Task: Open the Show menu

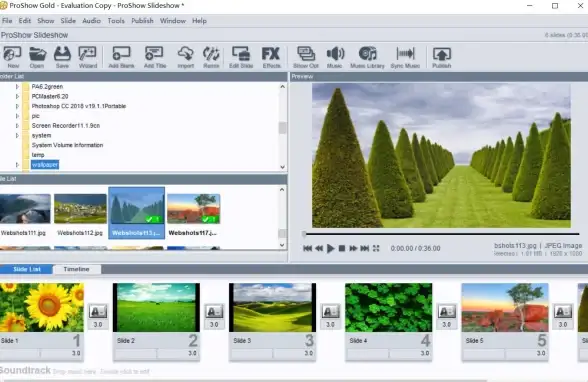Action: pos(46,21)
